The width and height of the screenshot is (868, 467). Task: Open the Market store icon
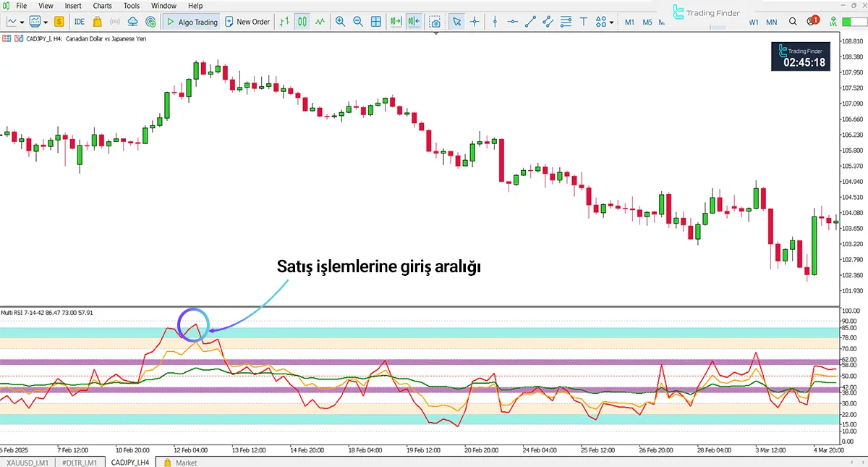(96, 22)
